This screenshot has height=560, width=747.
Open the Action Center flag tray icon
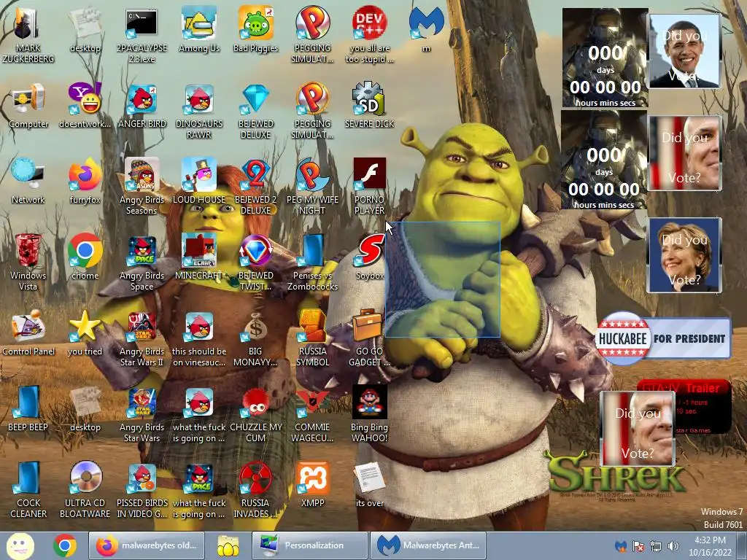click(638, 546)
